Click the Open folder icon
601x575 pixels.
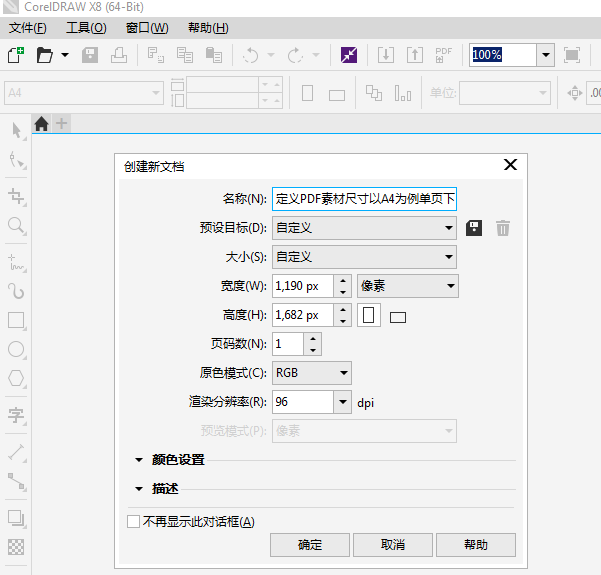pyautogui.click(x=44, y=55)
